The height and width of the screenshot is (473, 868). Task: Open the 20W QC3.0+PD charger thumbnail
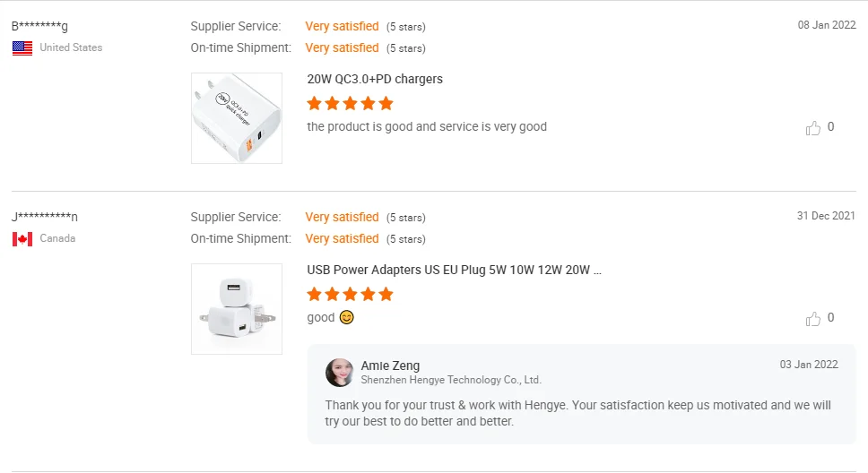click(x=237, y=118)
